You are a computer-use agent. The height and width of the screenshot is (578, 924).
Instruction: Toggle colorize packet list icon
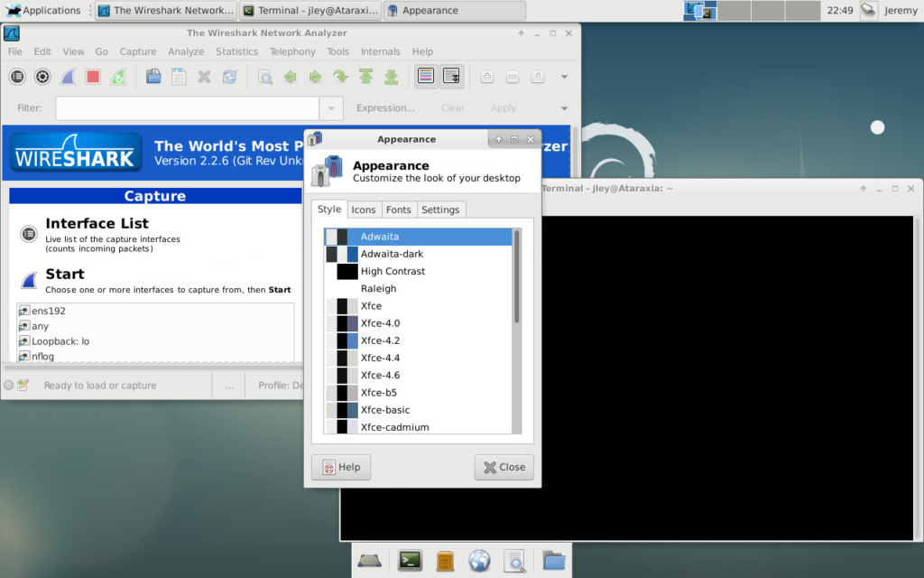click(x=426, y=76)
